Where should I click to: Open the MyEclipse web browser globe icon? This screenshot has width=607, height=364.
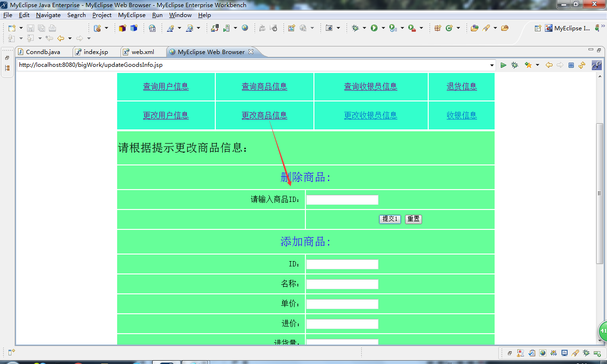(x=245, y=28)
